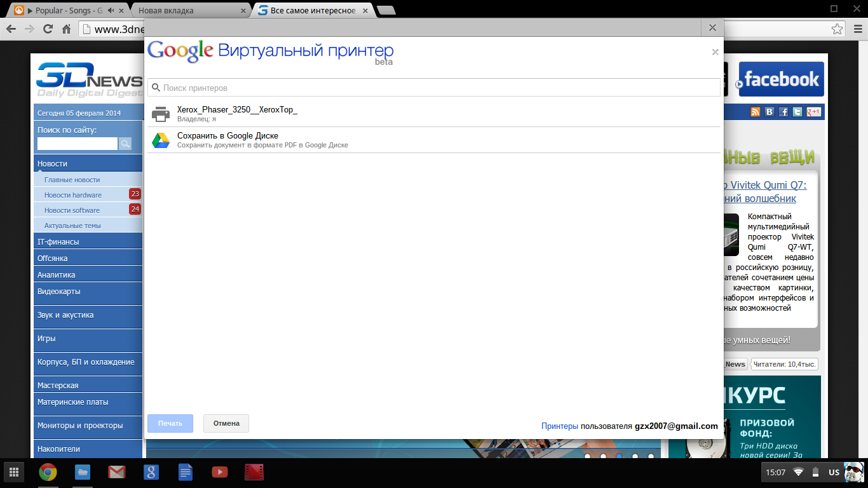The width and height of the screenshot is (868, 488).
Task: Open Play Movies red film icon
Action: [x=254, y=472]
